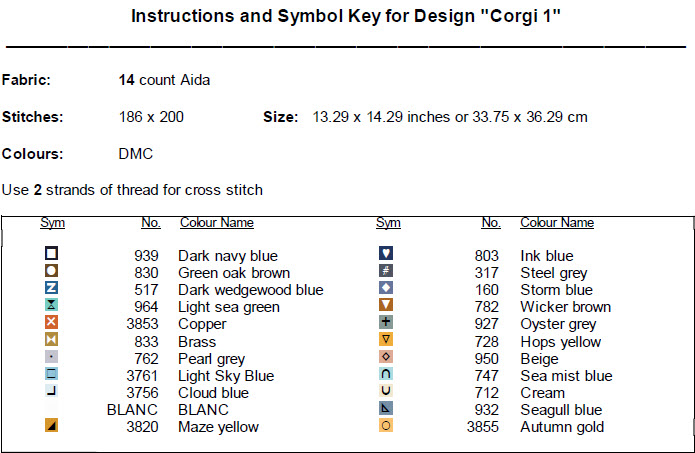Screen dimensions: 695x453
Task: Pick the Autumn gold circle swatch
Action: (387, 425)
